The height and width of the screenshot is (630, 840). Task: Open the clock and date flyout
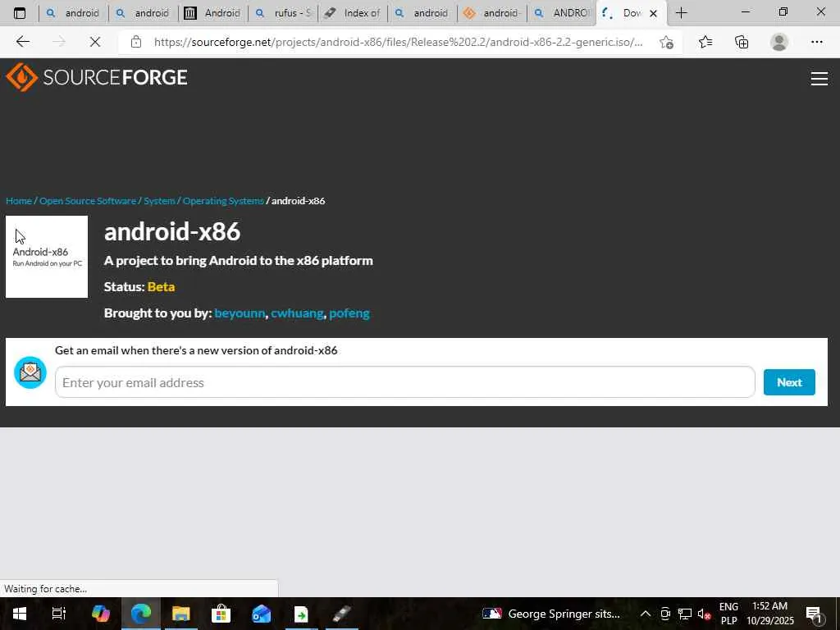(769, 614)
